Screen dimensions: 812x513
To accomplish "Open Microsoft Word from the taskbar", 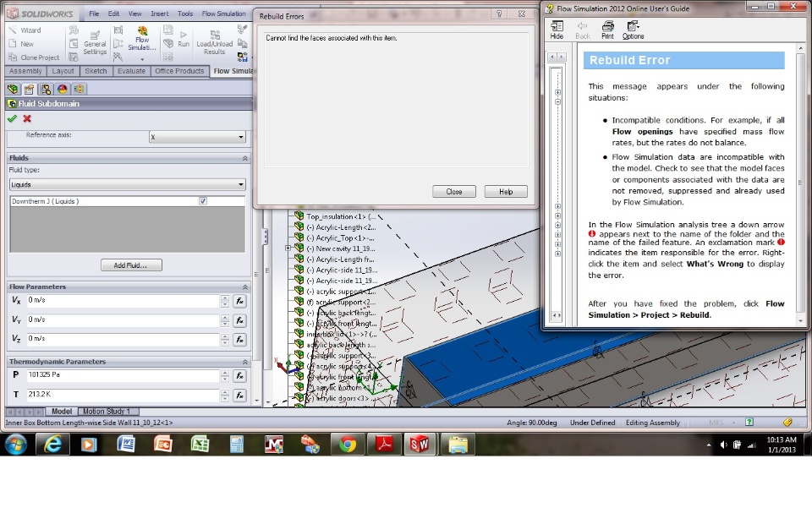I will [126, 445].
